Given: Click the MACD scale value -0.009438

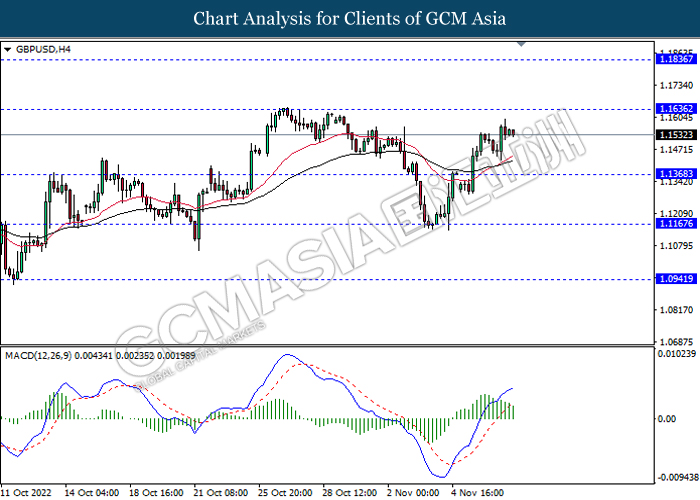Looking at the screenshot, I should pyautogui.click(x=678, y=478).
